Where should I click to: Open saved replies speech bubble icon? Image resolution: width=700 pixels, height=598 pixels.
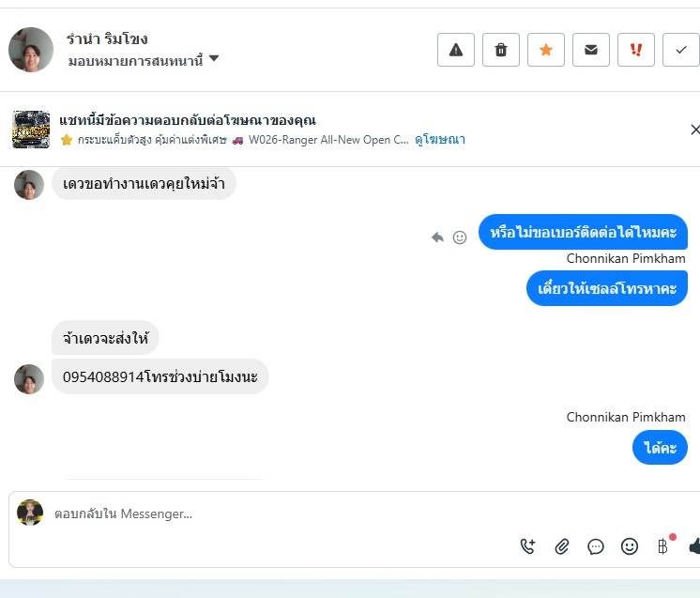coord(596,545)
